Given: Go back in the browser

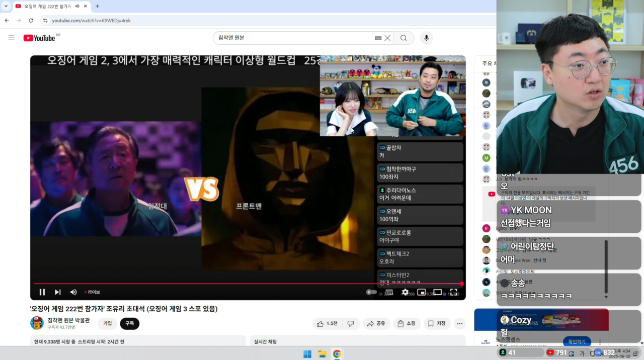Looking at the screenshot, I should click(7, 21).
